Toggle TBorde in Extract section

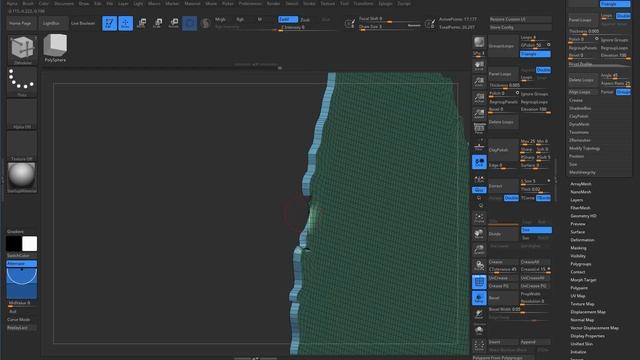[x=543, y=198]
